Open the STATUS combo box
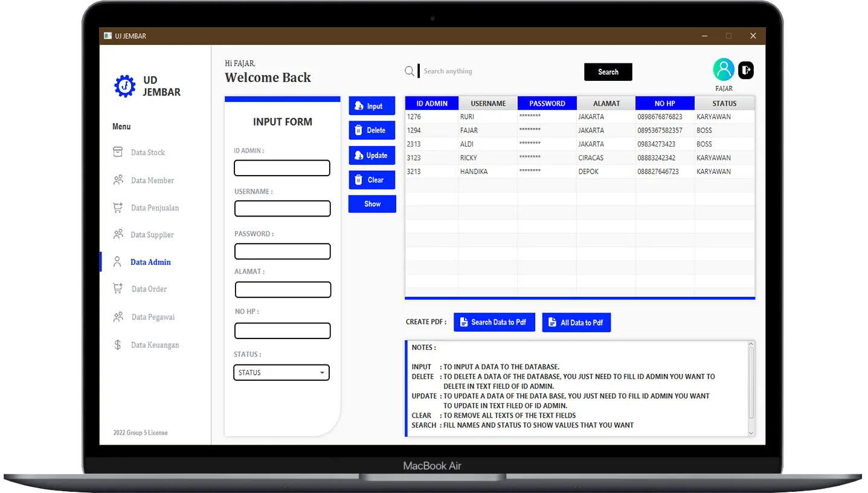This screenshot has height=493, width=868. pyautogui.click(x=281, y=373)
